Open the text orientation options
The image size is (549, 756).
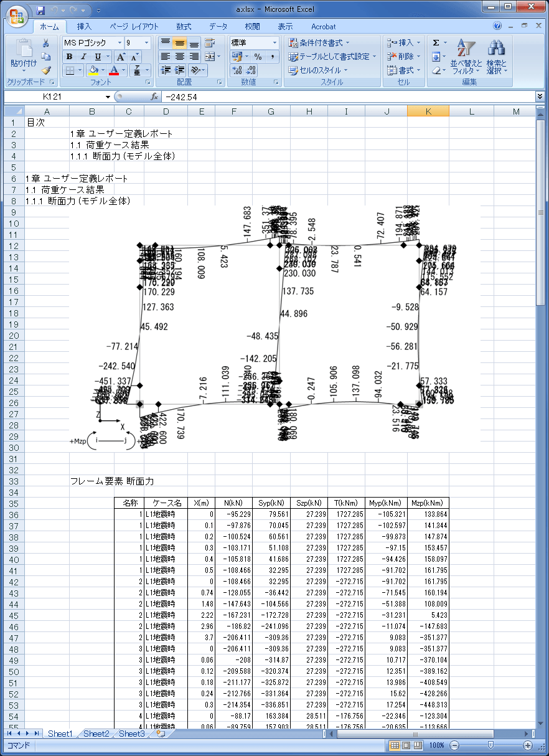197,70
